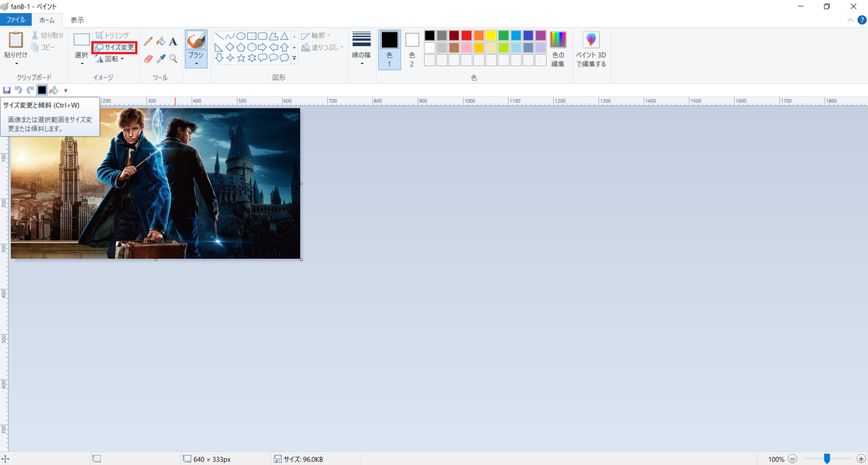
Task: Choose the rectangle shape in shapes gallery
Action: coord(251,36)
